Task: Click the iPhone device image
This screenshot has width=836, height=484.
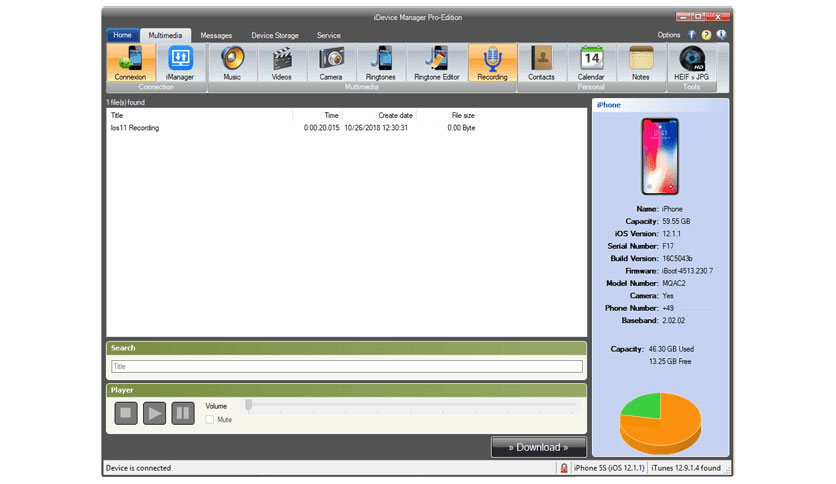Action: [660, 156]
